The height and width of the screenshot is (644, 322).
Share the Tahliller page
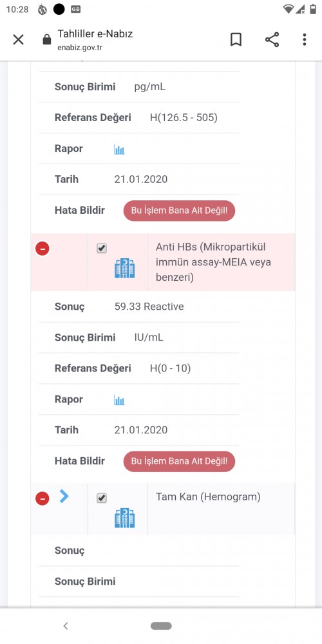pyautogui.click(x=272, y=39)
